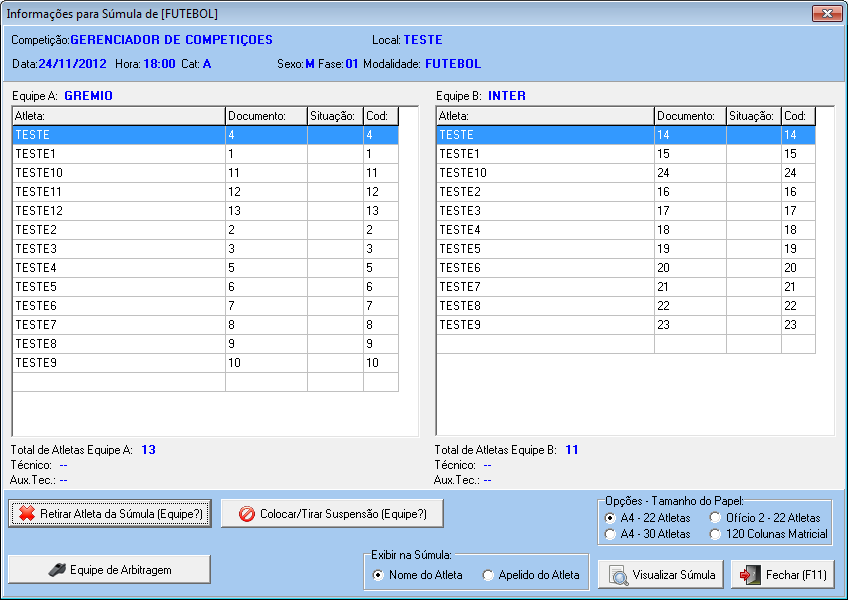Choose A4 - 30 Atletas option

tap(610, 534)
